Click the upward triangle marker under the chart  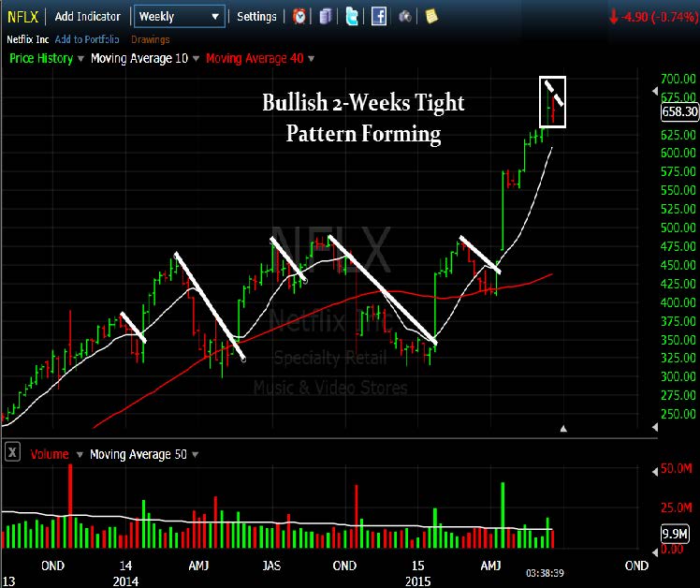pos(563,429)
